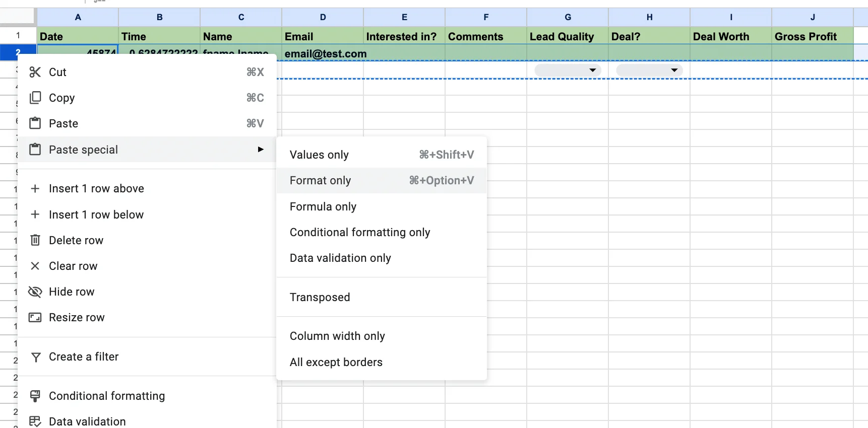The image size is (868, 428).
Task: Click the Resize row icon
Action: [x=35, y=317]
